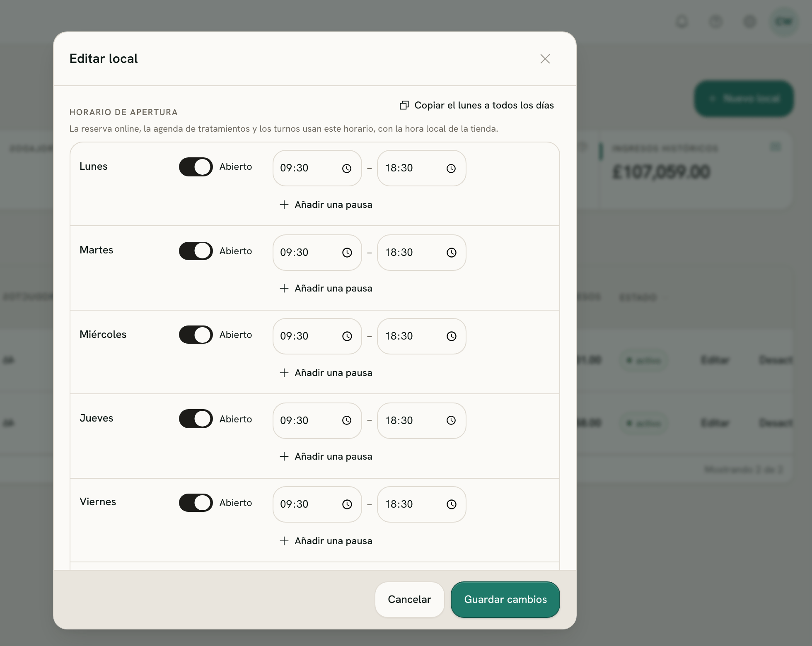
Task: Toggle Viernes open switch
Action: (x=196, y=503)
